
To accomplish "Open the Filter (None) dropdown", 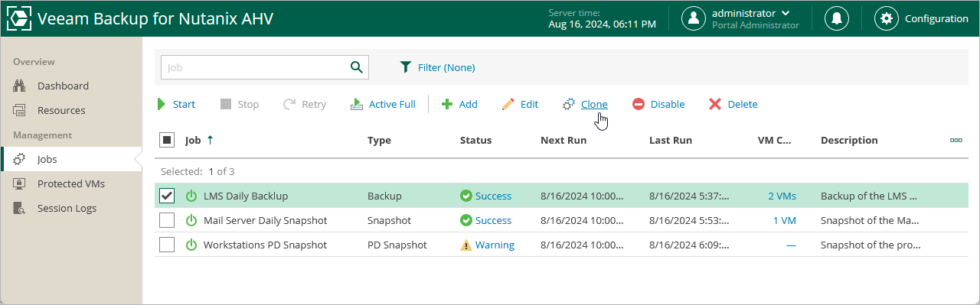I will pos(437,67).
